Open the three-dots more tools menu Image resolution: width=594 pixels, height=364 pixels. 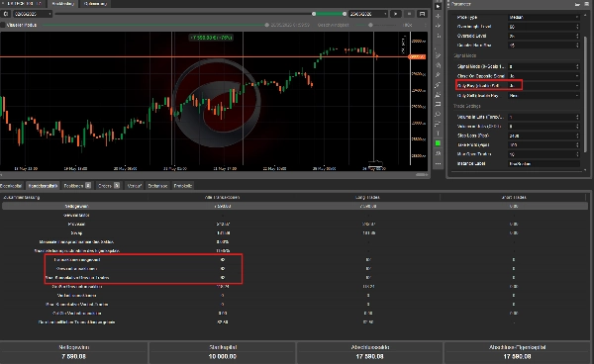(x=438, y=164)
